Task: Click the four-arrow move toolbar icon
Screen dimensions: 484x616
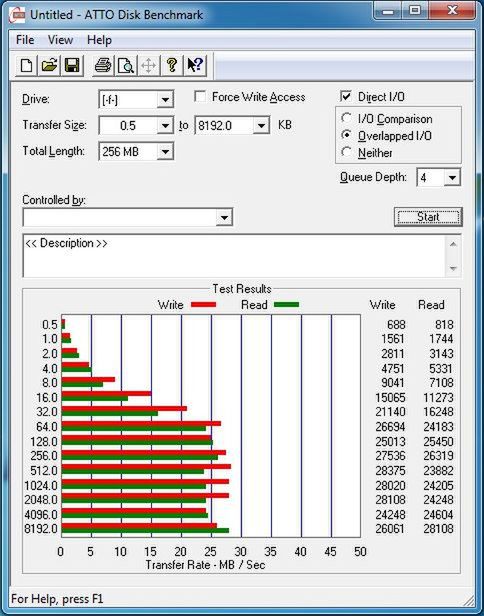Action: click(x=148, y=65)
